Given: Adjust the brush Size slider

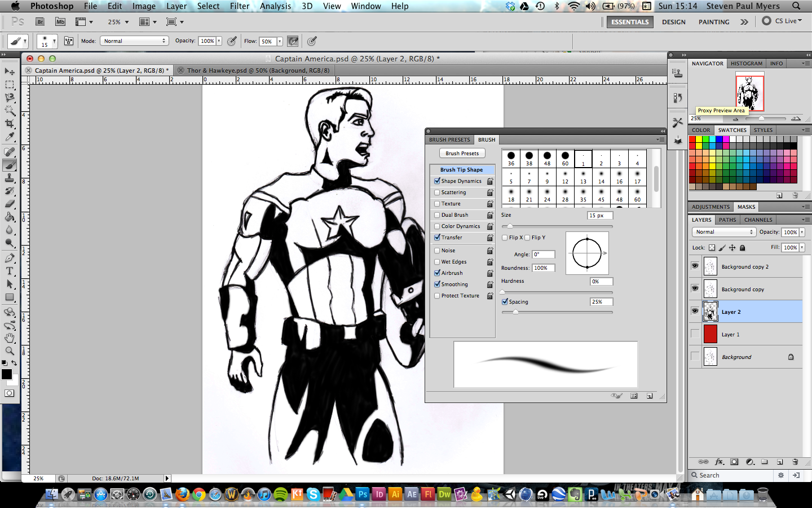Looking at the screenshot, I should (510, 226).
